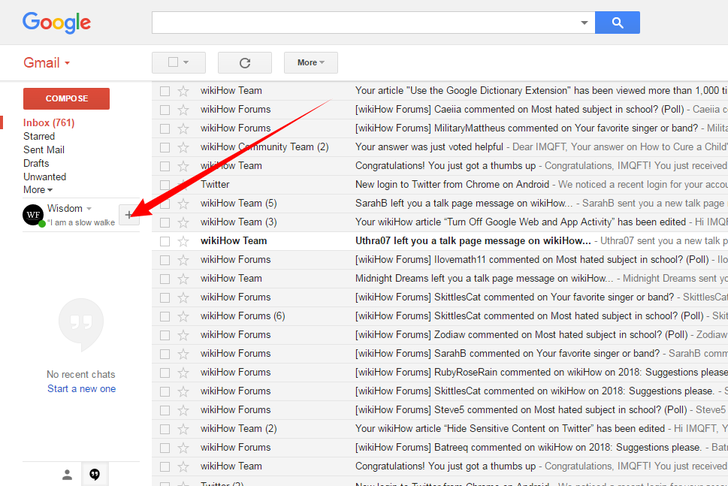Select checkbox for Turn Off Google Web email

(165, 222)
